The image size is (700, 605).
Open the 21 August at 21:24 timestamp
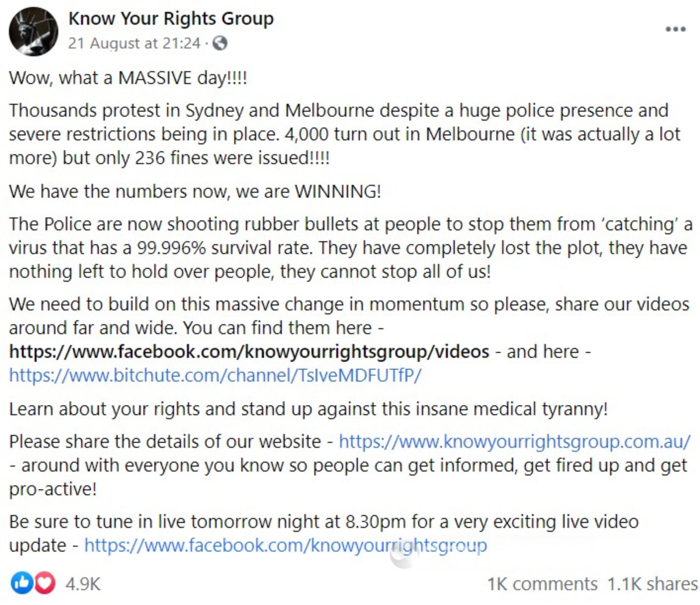[x=134, y=43]
